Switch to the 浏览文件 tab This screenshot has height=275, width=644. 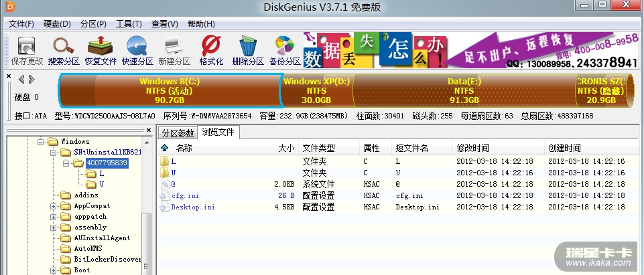[x=218, y=132]
